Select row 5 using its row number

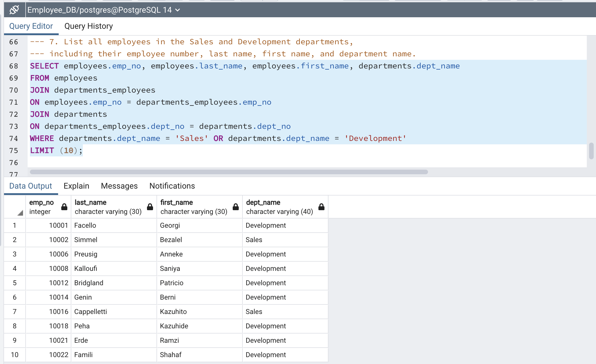[15, 283]
